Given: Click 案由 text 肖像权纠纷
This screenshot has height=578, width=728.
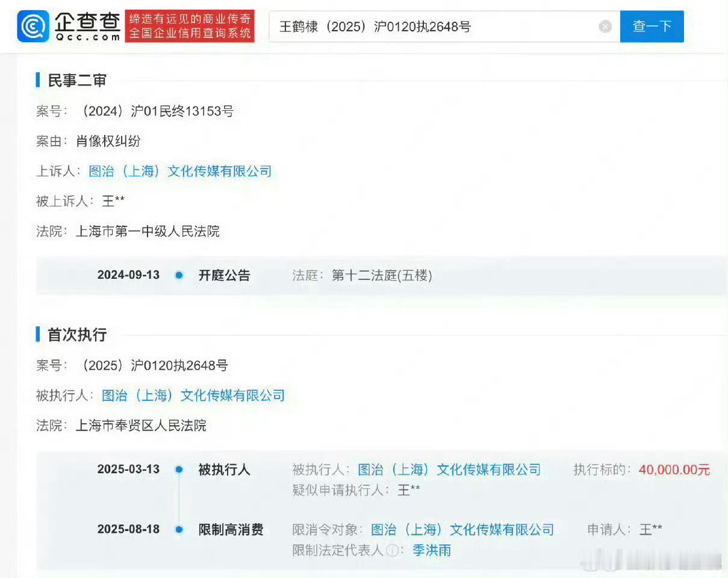Looking at the screenshot, I should [x=108, y=141].
